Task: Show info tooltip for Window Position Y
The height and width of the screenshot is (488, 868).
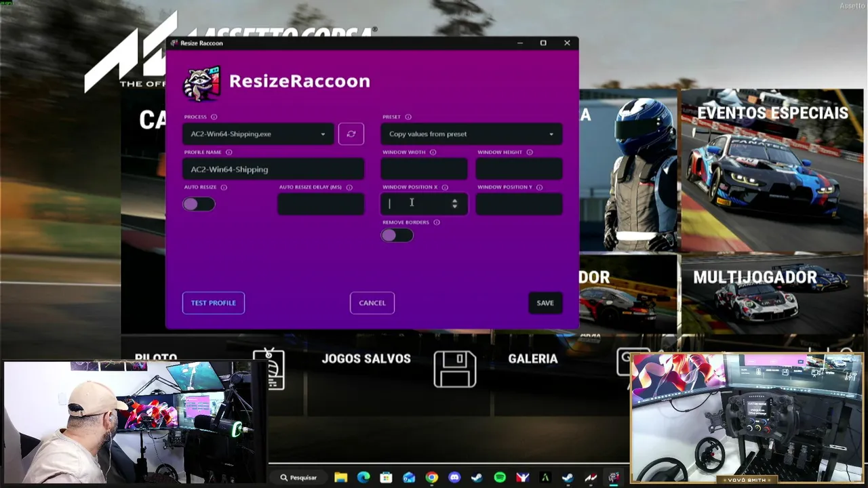Action: pos(539,188)
